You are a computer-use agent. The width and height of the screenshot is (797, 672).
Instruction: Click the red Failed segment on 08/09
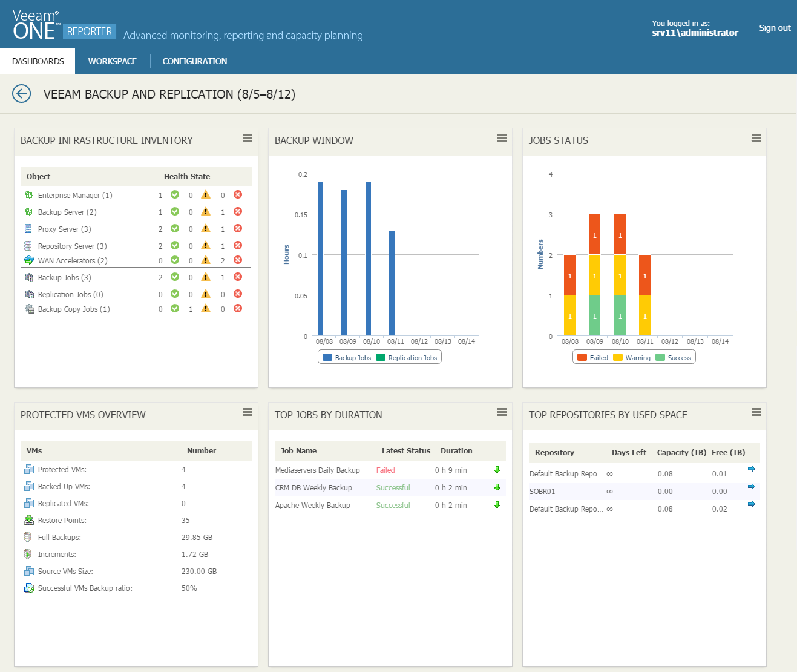(595, 234)
